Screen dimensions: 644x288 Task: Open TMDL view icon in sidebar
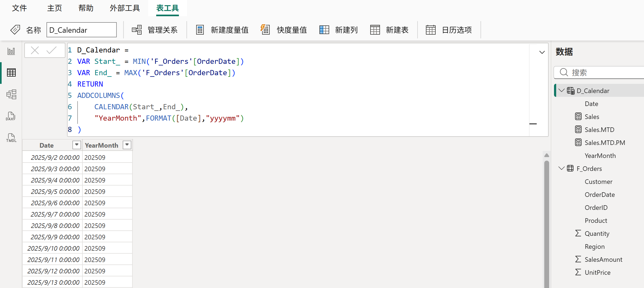pyautogui.click(x=11, y=138)
